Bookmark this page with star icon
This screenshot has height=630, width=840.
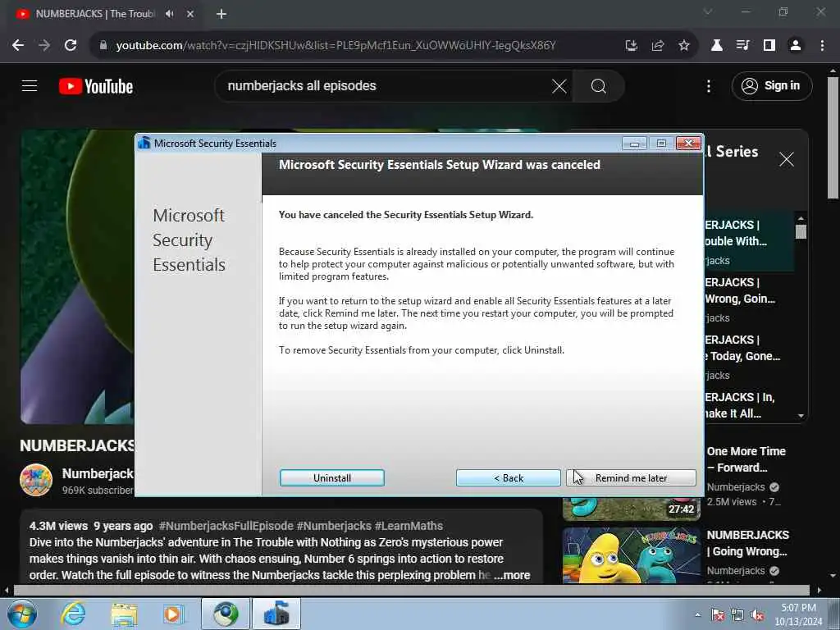tap(683, 46)
